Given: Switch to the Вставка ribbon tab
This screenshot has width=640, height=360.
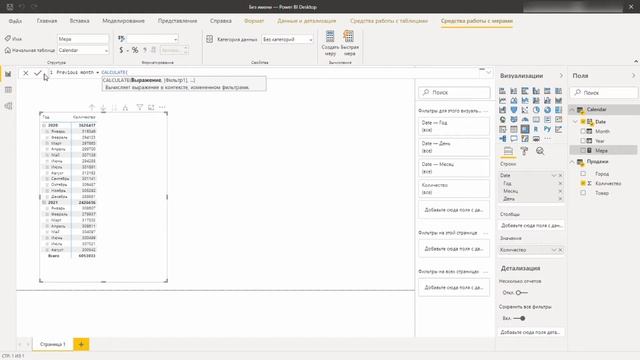Looking at the screenshot, I should [x=80, y=21].
